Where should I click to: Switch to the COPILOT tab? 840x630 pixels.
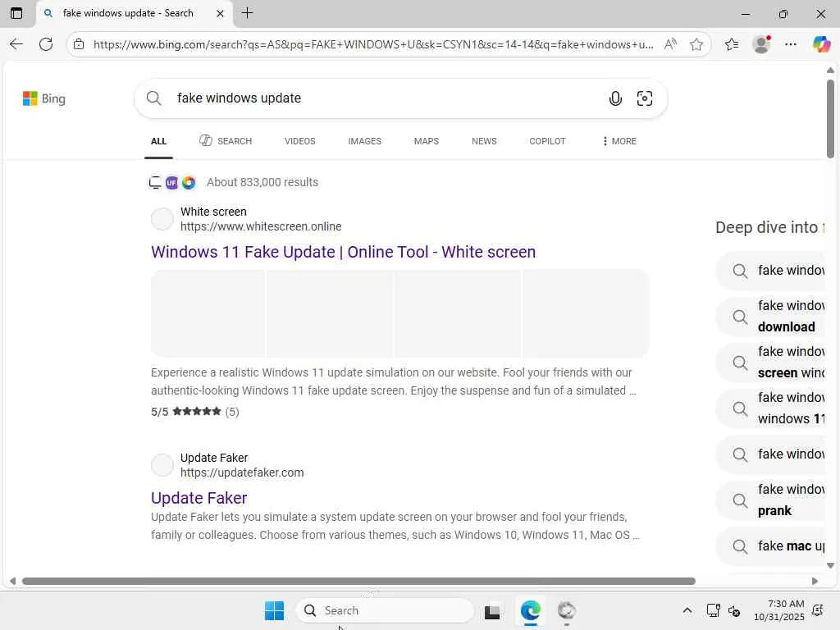click(x=547, y=141)
